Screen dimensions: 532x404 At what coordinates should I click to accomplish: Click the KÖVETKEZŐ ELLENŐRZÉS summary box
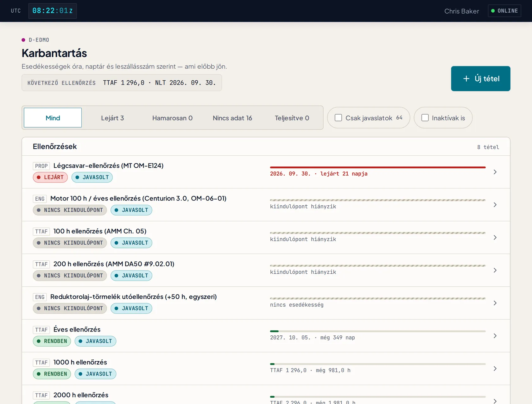click(122, 83)
